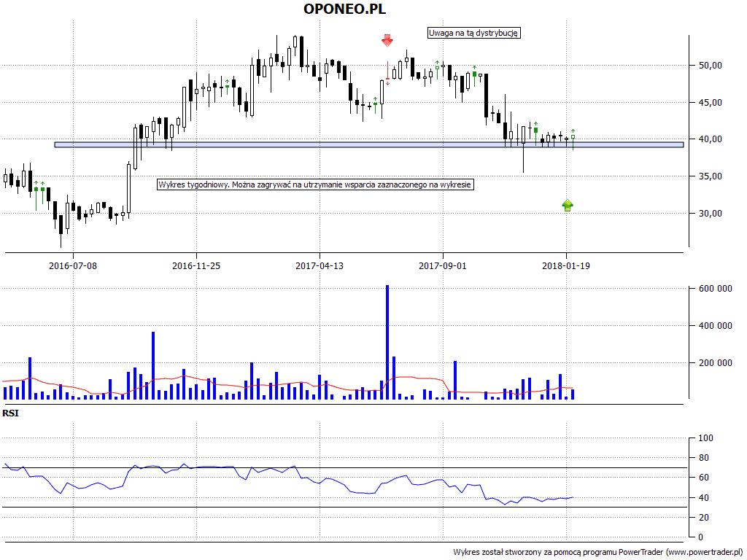The image size is (747, 560).
Task: Click the 2016-07-08 date axis label
Action: pyautogui.click(x=73, y=265)
